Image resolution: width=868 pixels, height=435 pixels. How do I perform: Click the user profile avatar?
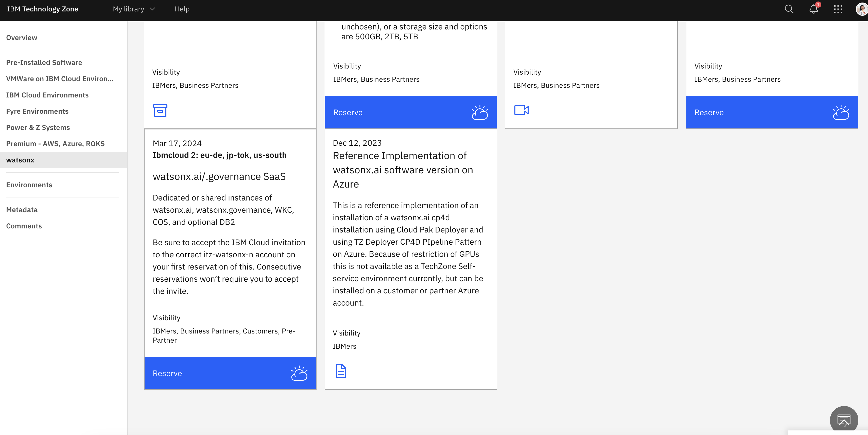click(862, 9)
